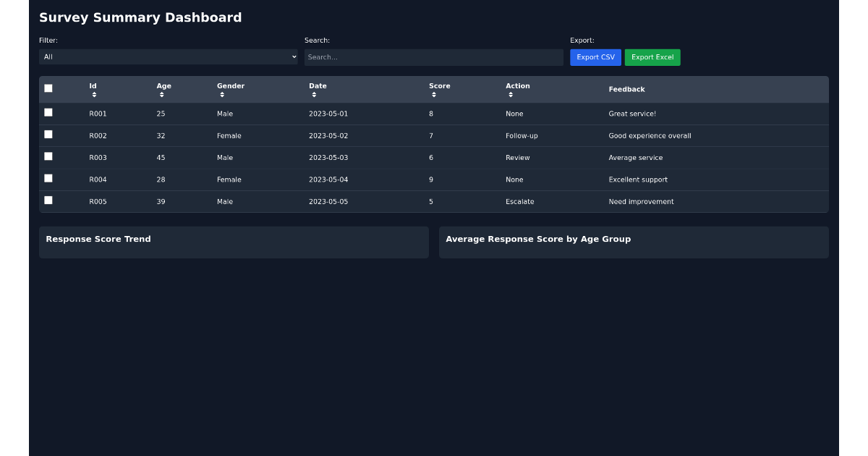Click the Response Score Trend panel
868x456 pixels.
233,242
